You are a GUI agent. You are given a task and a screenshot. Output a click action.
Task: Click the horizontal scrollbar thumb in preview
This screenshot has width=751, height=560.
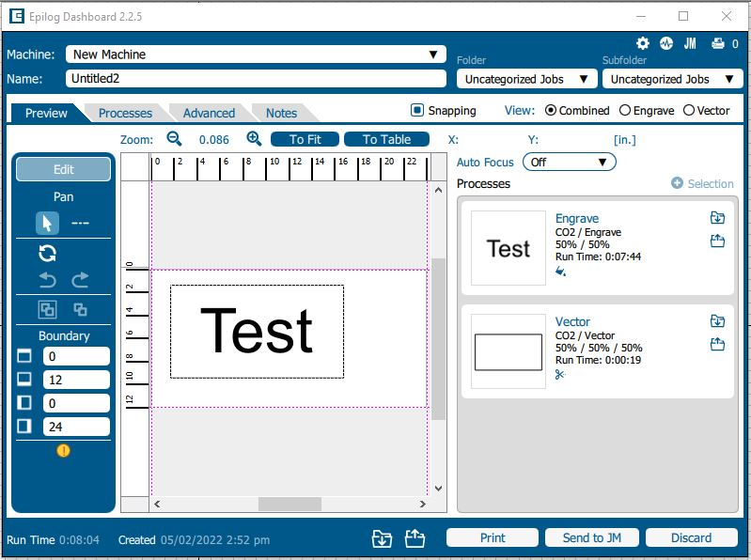289,504
